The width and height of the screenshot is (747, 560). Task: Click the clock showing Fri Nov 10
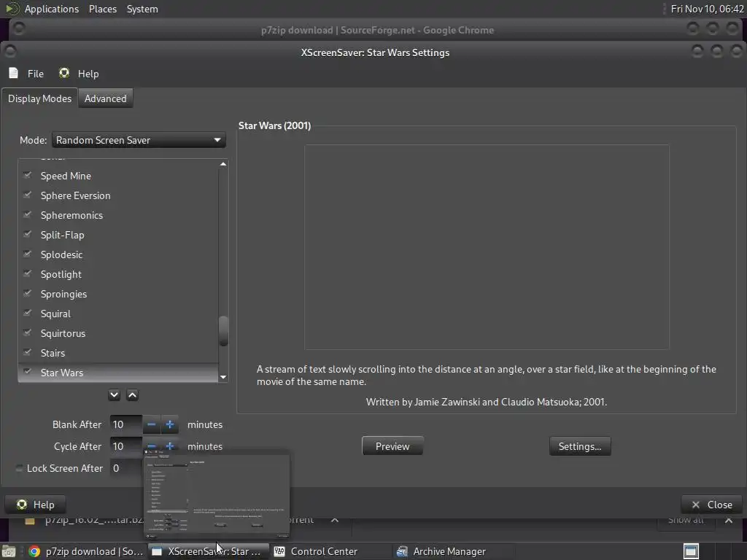[707, 9]
